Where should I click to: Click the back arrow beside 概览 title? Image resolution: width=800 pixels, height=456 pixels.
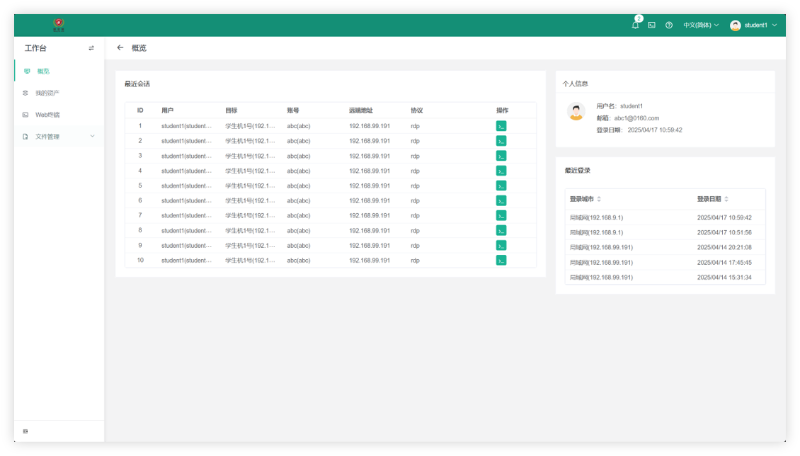click(x=120, y=47)
